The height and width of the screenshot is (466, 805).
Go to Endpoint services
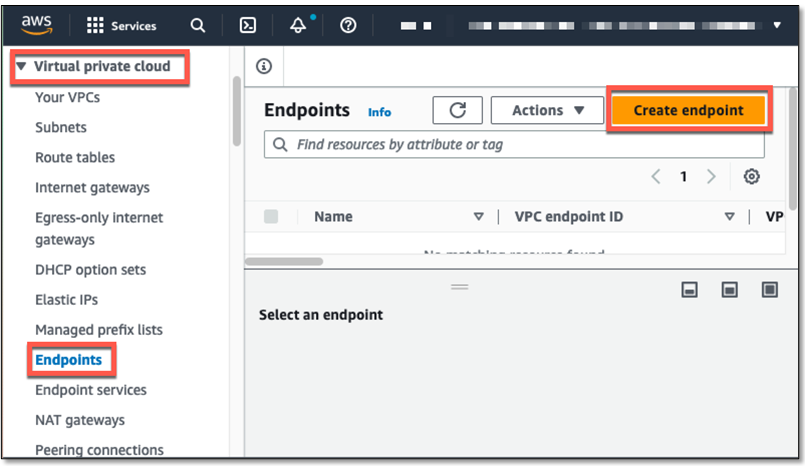point(91,390)
